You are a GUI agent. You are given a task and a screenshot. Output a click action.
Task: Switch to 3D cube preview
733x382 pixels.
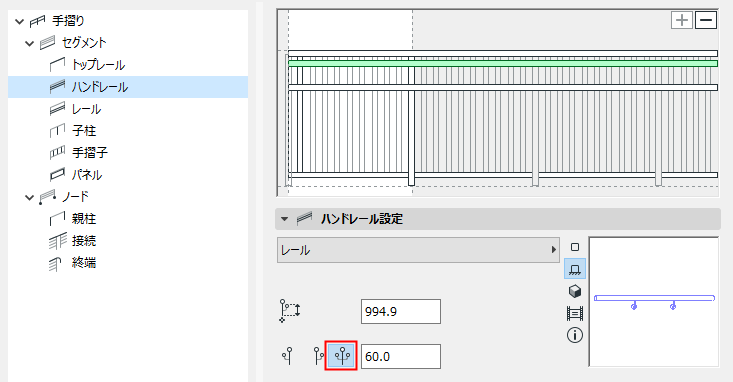tap(575, 291)
